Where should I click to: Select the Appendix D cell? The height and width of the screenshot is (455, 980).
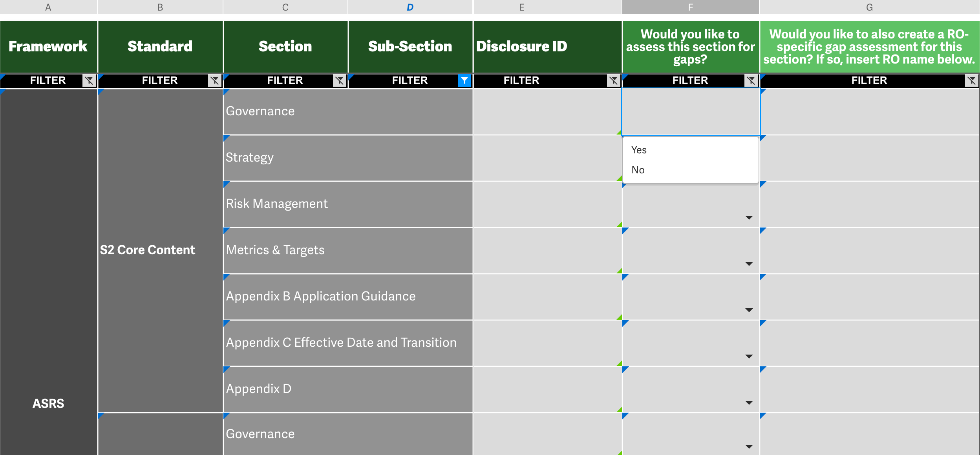pyautogui.click(x=348, y=389)
